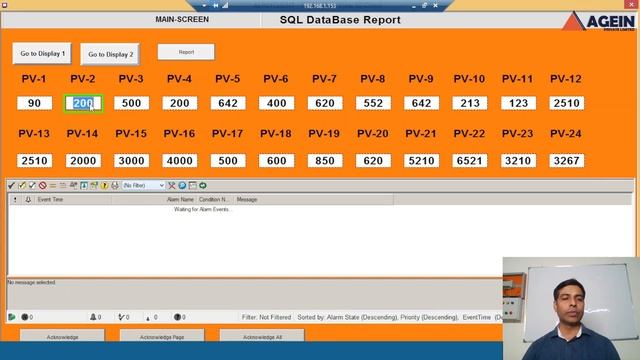
Task: Go to Display 2
Action: [110, 54]
